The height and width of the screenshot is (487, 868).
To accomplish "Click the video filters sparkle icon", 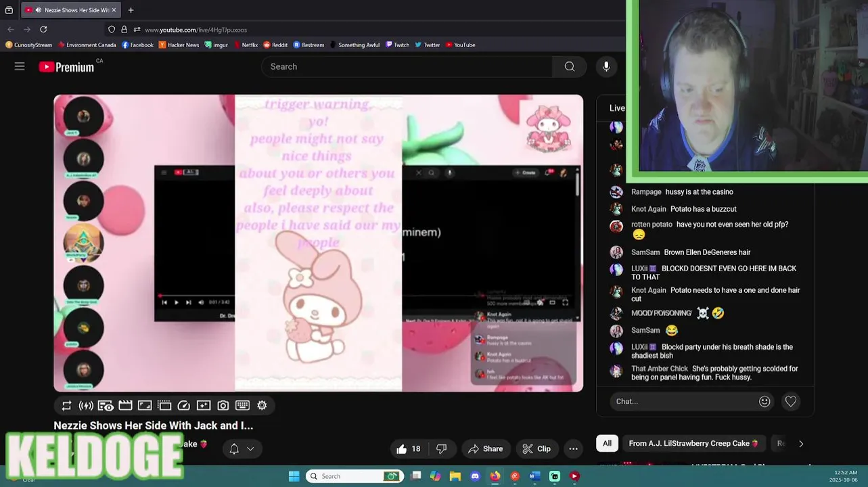I will tap(204, 405).
